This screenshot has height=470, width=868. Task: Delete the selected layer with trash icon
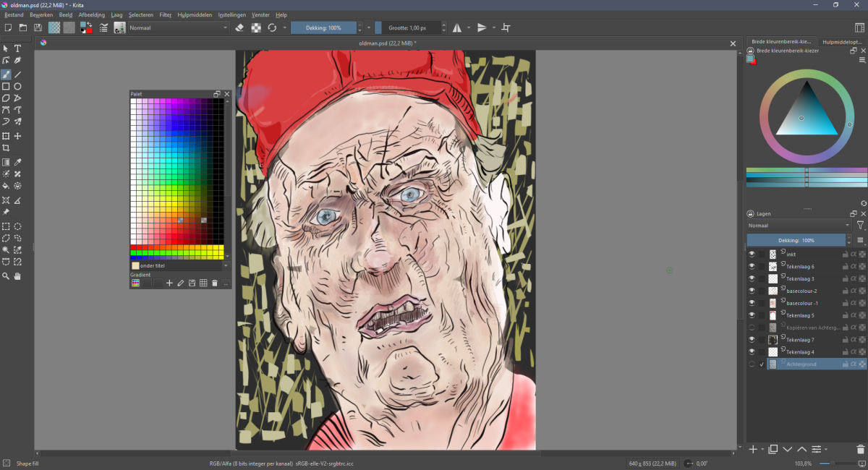click(x=860, y=449)
